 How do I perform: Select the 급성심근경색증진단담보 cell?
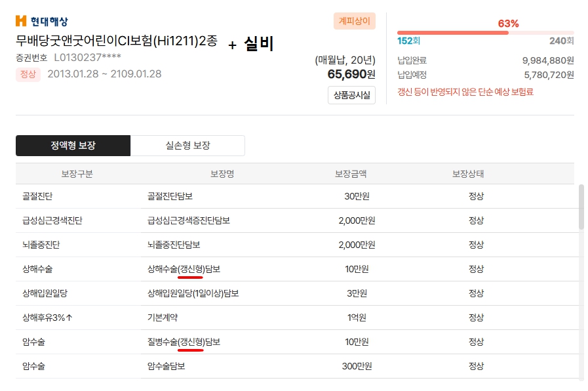point(189,220)
